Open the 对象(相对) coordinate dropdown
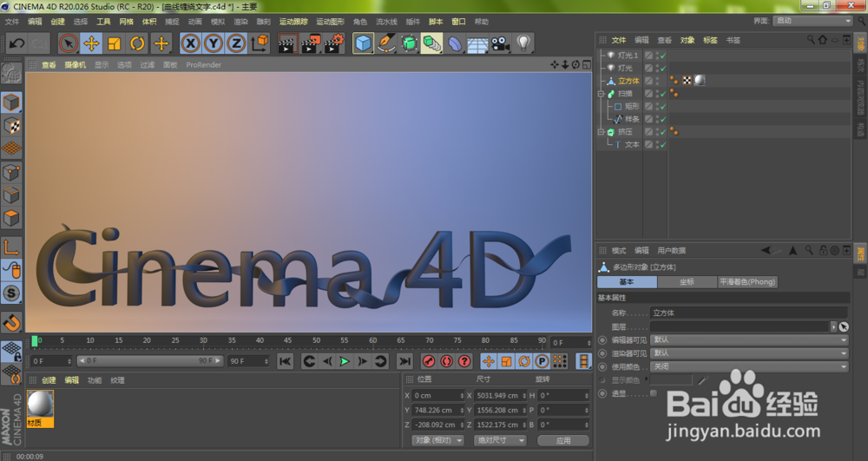 (438, 440)
